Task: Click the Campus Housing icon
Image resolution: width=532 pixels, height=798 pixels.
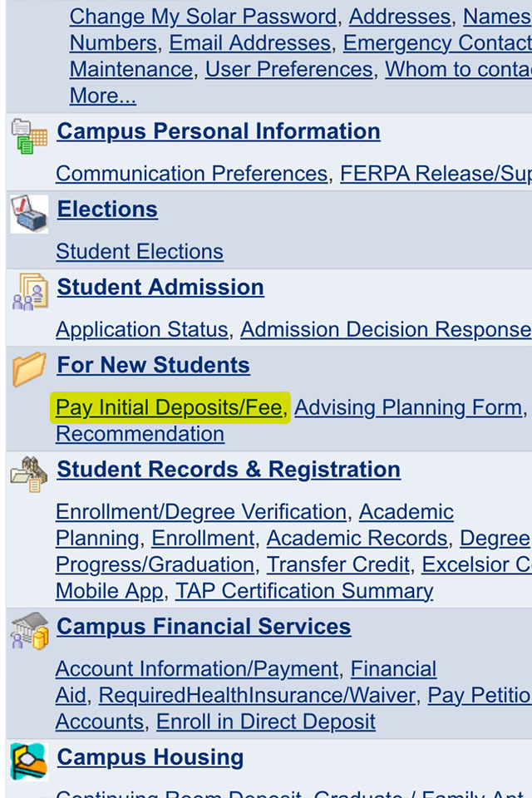Action: 29,761
